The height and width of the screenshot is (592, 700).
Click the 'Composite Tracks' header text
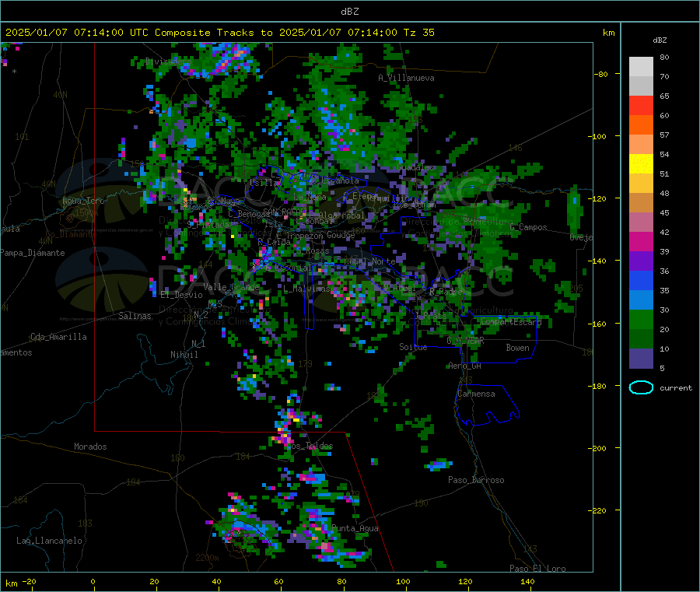click(204, 33)
